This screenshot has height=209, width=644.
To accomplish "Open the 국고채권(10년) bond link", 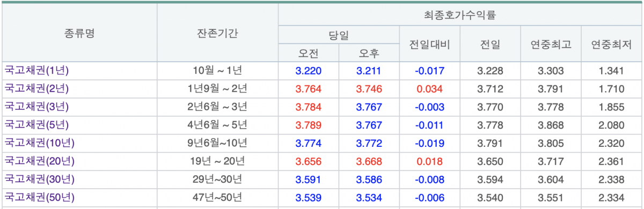I will click(40, 143).
